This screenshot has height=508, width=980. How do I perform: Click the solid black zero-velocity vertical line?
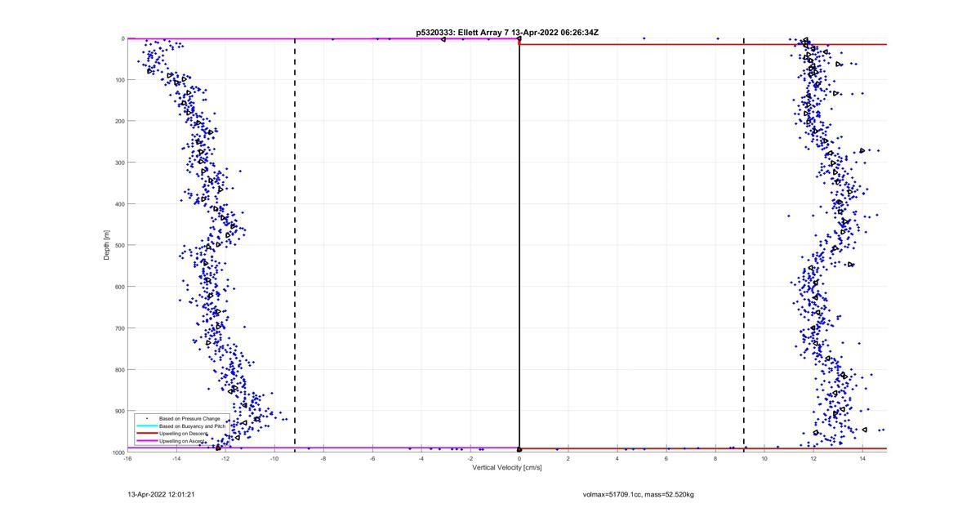(519, 245)
